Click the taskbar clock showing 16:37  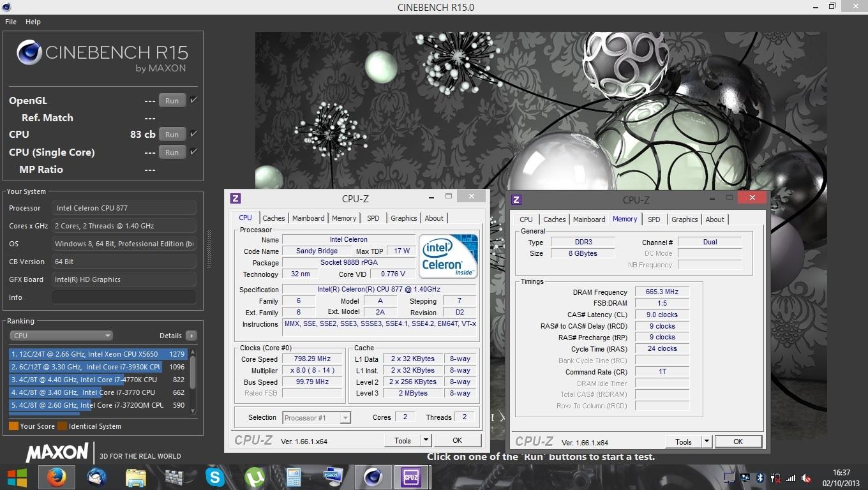pos(842,473)
